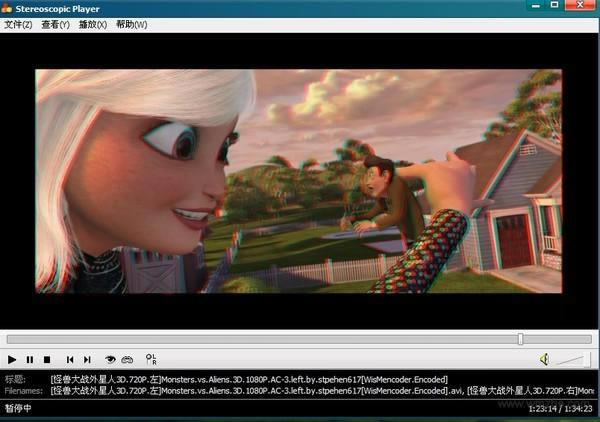Skip to next chapter with skip-forward icon
This screenshot has height=422, width=600.
87,359
